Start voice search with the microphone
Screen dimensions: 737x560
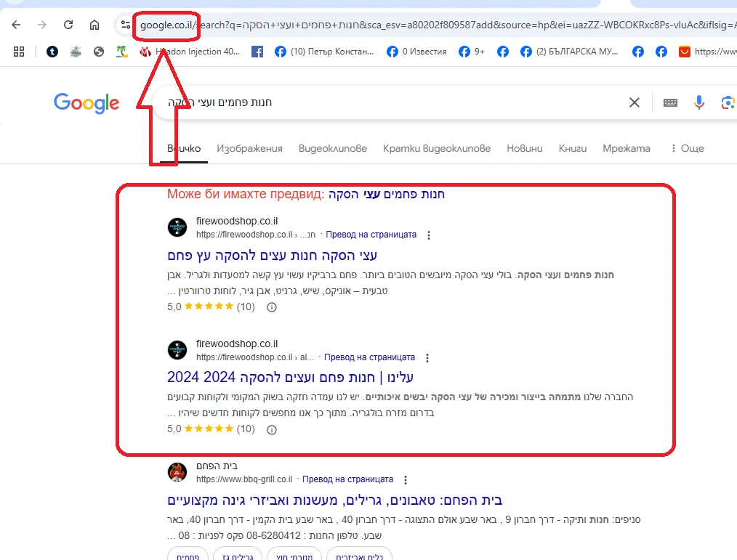coord(699,102)
